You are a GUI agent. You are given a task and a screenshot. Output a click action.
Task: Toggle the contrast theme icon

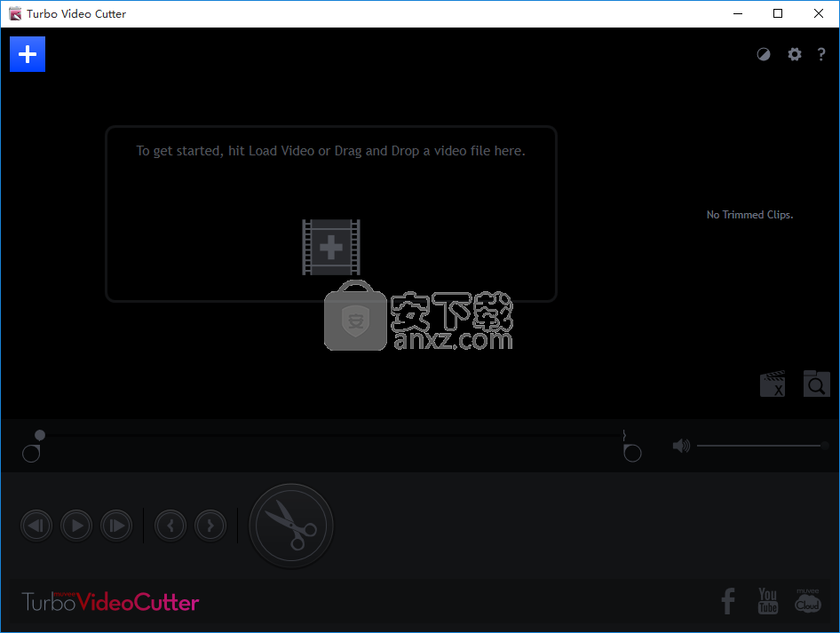tap(764, 54)
